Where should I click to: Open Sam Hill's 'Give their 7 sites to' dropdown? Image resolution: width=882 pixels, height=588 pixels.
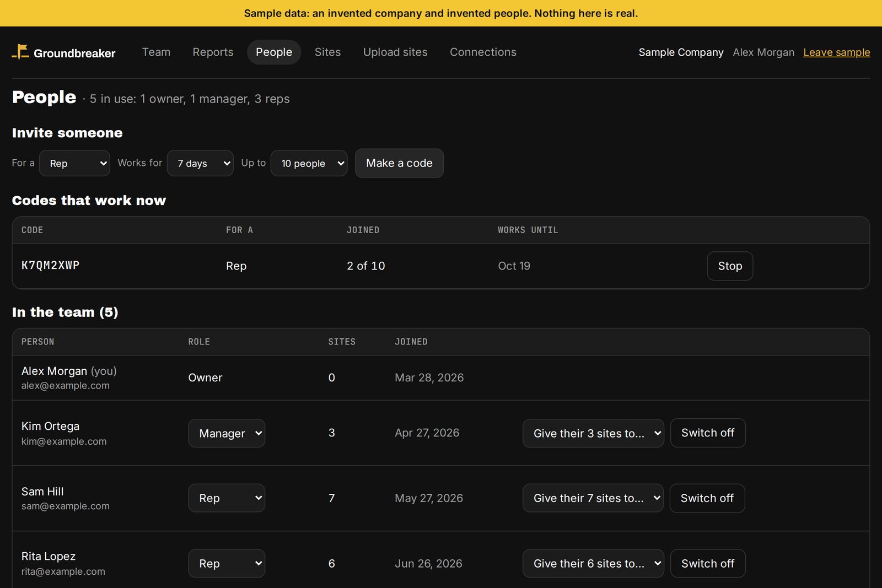tap(593, 498)
